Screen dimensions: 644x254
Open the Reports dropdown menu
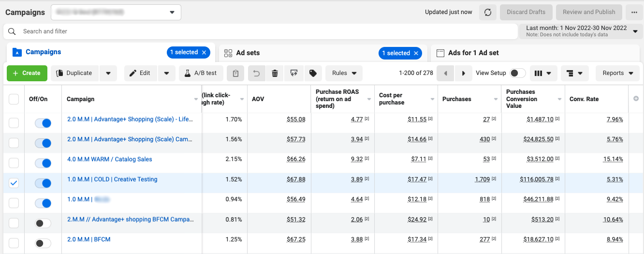(617, 73)
